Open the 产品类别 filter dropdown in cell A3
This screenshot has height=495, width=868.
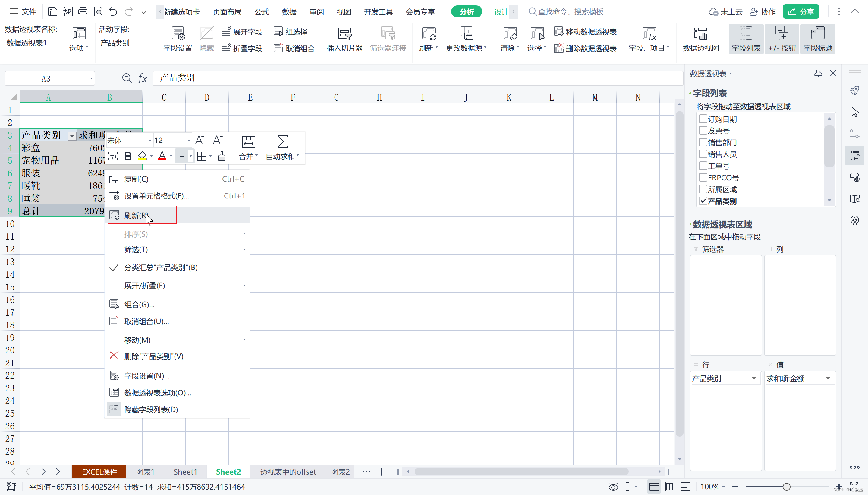tap(72, 136)
